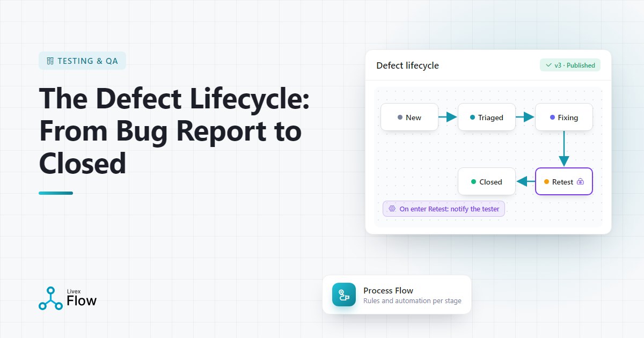Click the Process Flow teal icon

click(x=344, y=295)
